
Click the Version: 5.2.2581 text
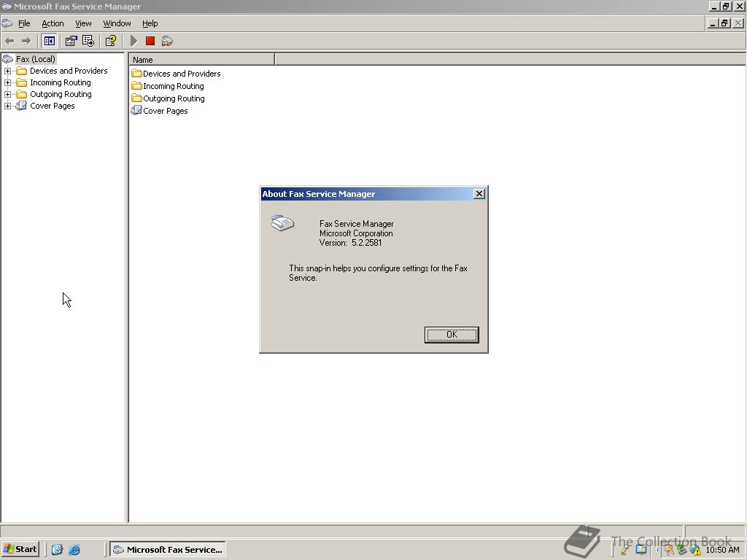tap(351, 243)
